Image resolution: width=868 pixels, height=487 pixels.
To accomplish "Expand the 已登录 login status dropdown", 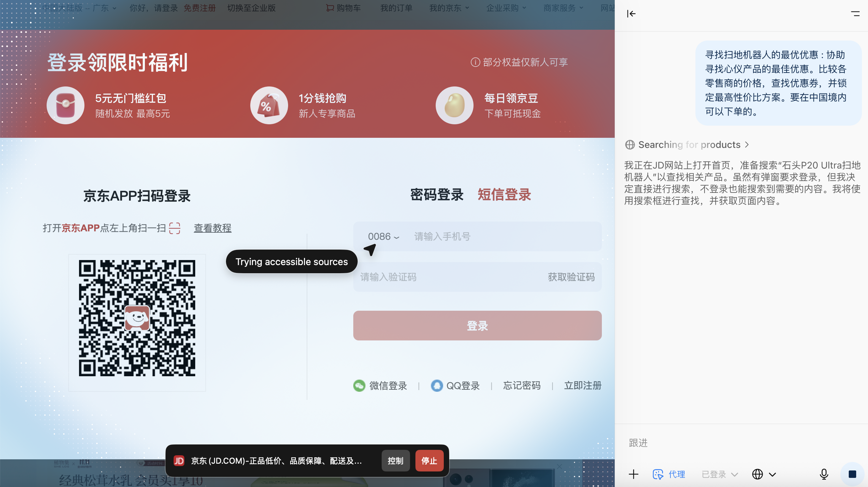I will pos(719,474).
